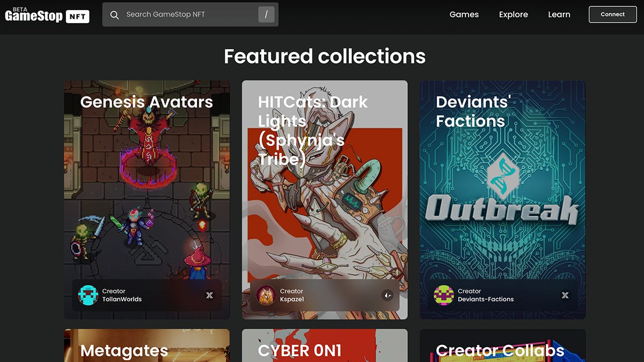The height and width of the screenshot is (362, 644).
Task: Open the X icon on Deviants' Factions card
Action: click(x=565, y=295)
